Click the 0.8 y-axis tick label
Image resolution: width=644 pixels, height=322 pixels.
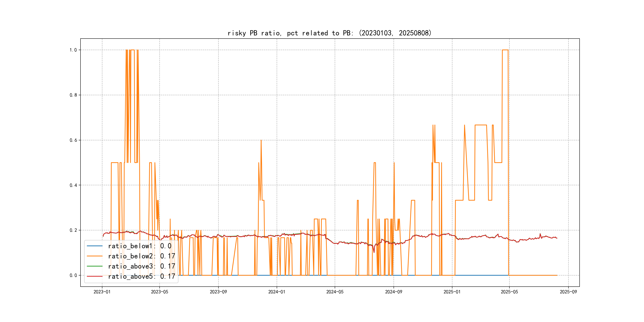(x=73, y=95)
